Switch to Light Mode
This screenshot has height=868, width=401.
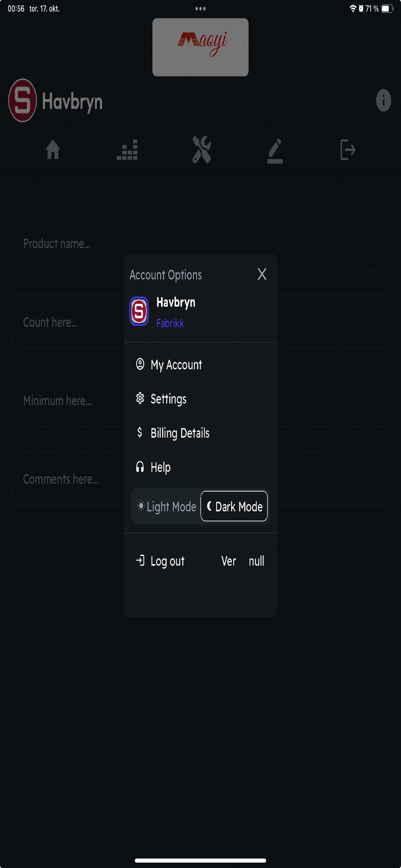[167, 506]
